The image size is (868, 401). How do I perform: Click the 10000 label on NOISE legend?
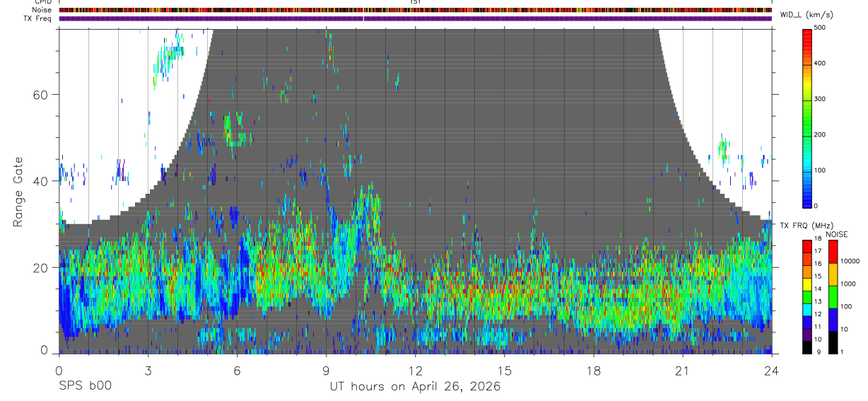point(850,261)
